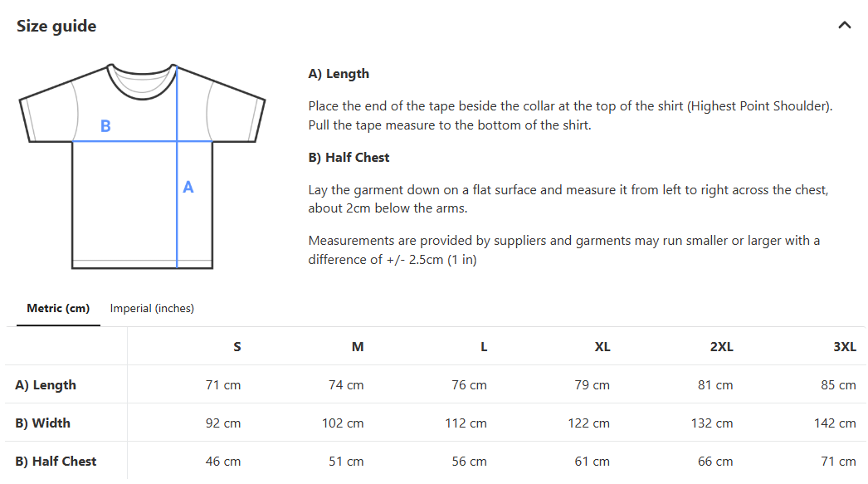Click the A) Length description heading
Viewport: 868px width, 484px height.
pos(339,74)
